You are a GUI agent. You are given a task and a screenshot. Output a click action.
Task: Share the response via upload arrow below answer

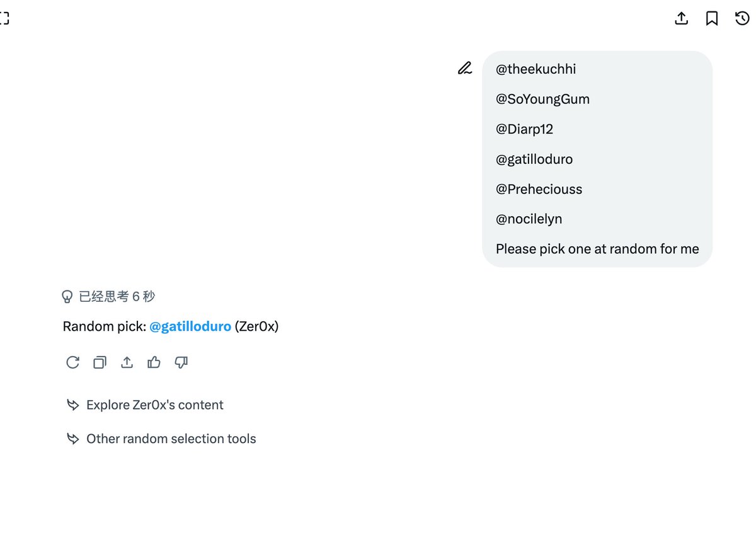[x=127, y=362]
